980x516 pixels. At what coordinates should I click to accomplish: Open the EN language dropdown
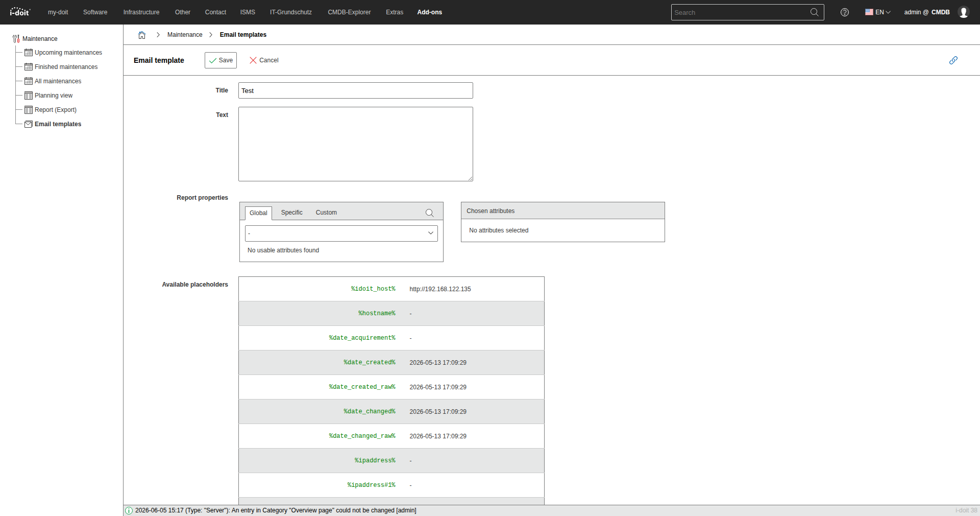(878, 12)
